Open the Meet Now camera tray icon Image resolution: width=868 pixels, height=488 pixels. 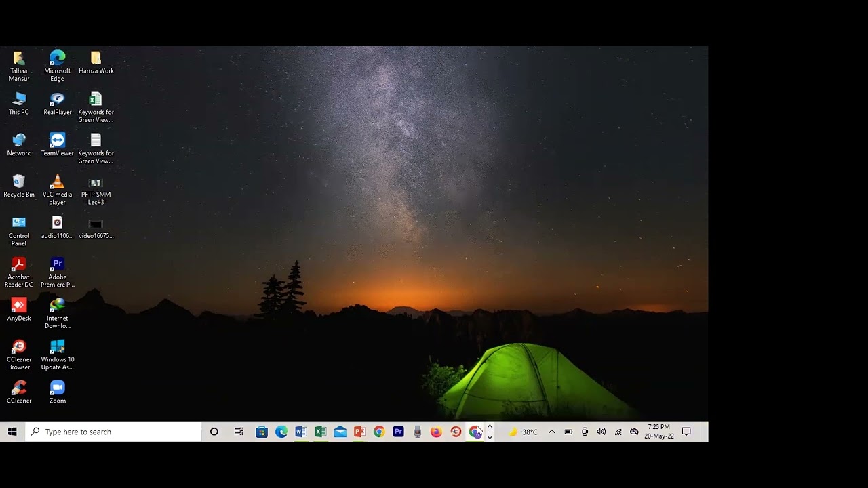pos(585,432)
